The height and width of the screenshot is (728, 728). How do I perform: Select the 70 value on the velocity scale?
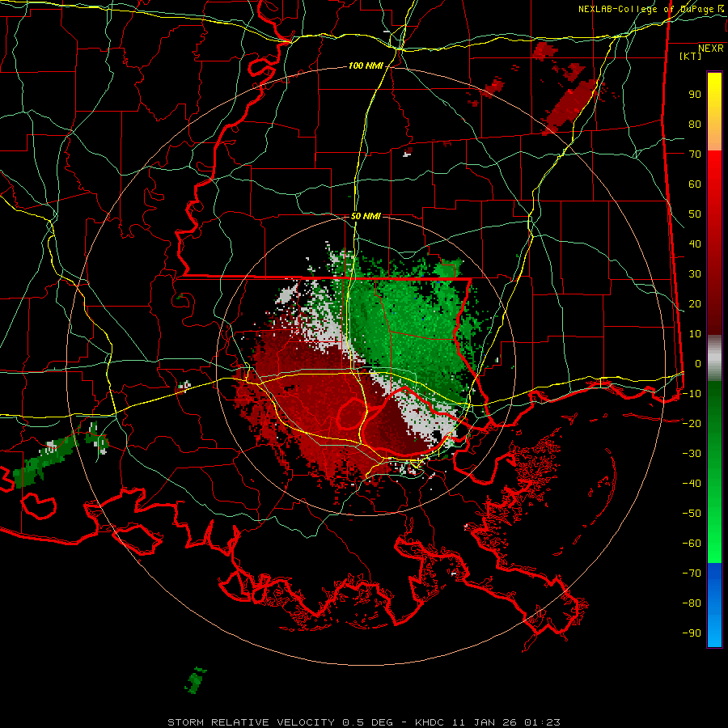[x=695, y=154]
